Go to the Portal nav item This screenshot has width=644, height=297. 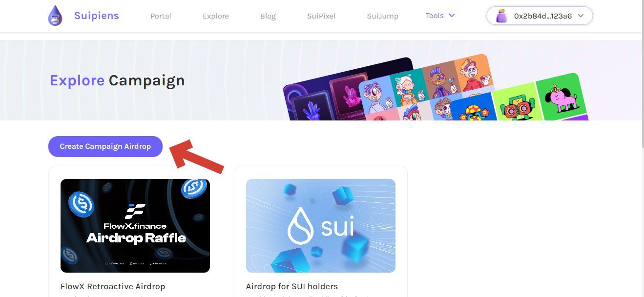161,16
